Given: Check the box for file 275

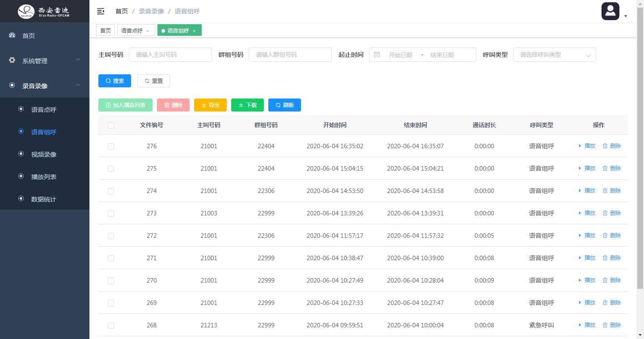Looking at the screenshot, I should coord(111,169).
